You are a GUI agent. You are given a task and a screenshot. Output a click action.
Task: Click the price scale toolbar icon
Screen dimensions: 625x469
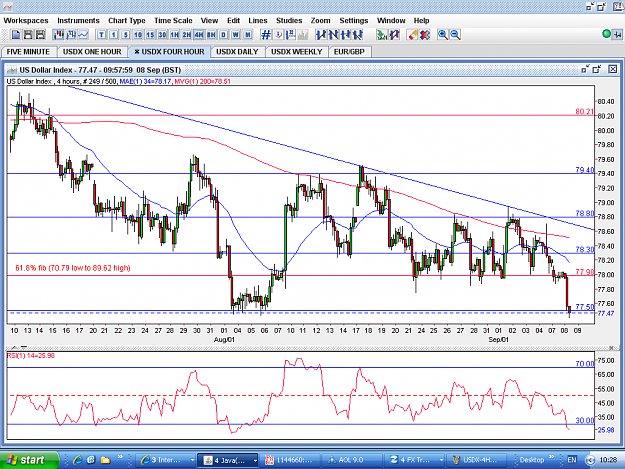coord(291,35)
